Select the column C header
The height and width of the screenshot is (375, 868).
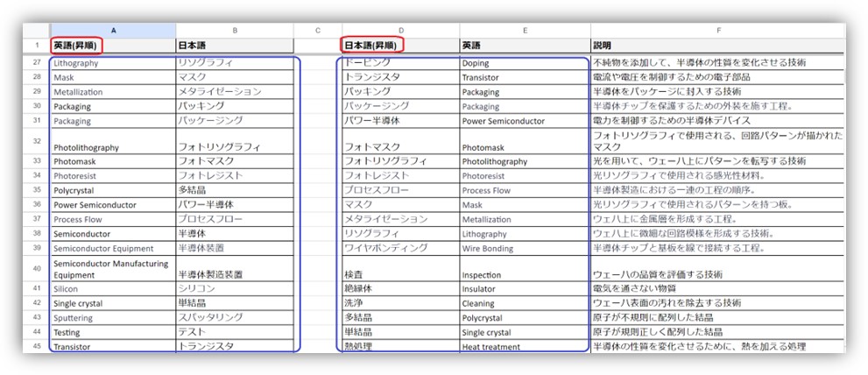pos(316,30)
